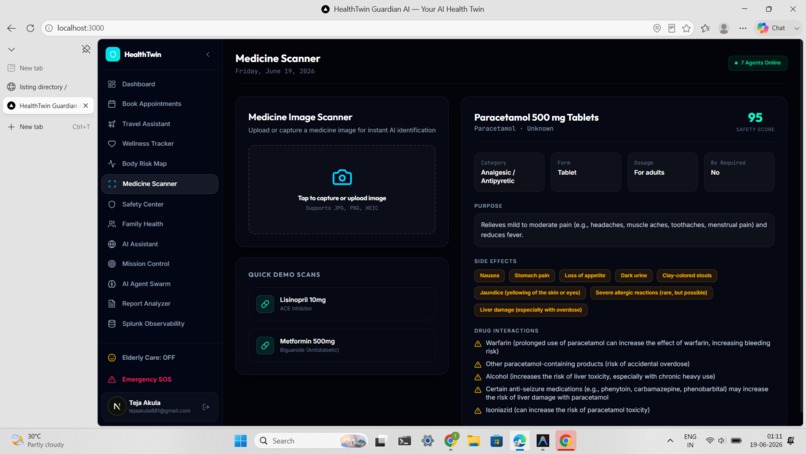This screenshot has height=454, width=806.
Task: Close the HealthTwin Guardian tab
Action: pyautogui.click(x=85, y=105)
